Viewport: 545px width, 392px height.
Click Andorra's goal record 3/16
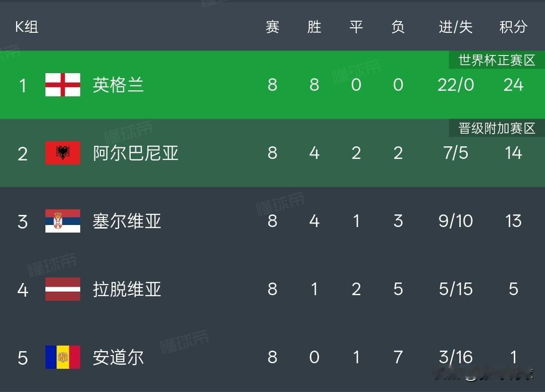coord(455,357)
